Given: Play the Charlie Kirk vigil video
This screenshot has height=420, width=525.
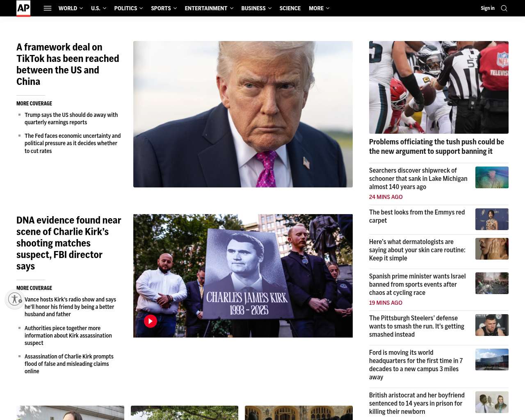Looking at the screenshot, I should point(151,321).
